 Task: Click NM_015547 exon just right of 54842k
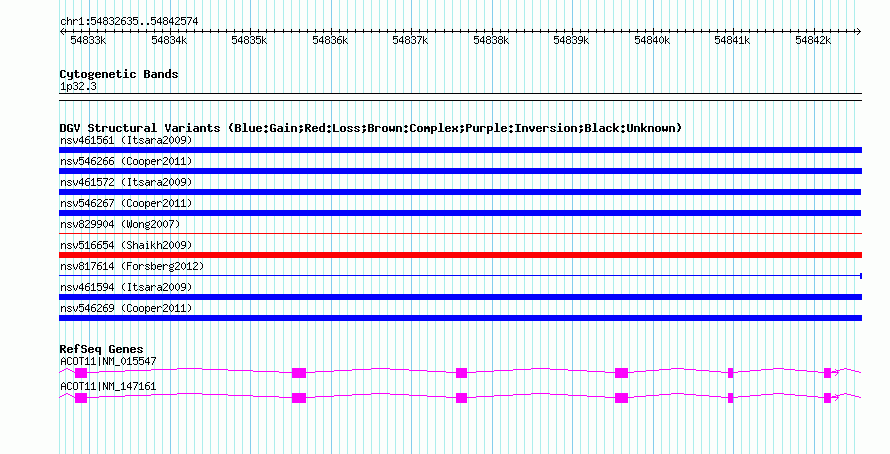point(828,373)
